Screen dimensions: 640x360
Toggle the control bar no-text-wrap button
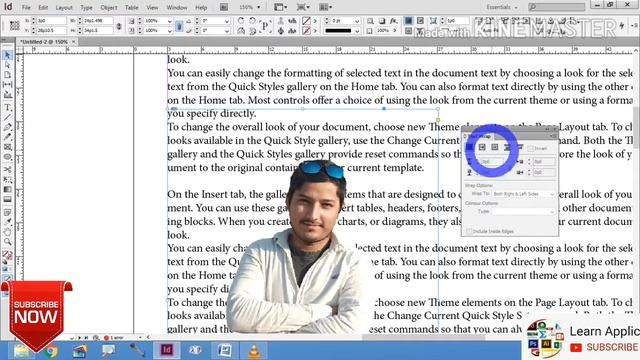coord(408,20)
